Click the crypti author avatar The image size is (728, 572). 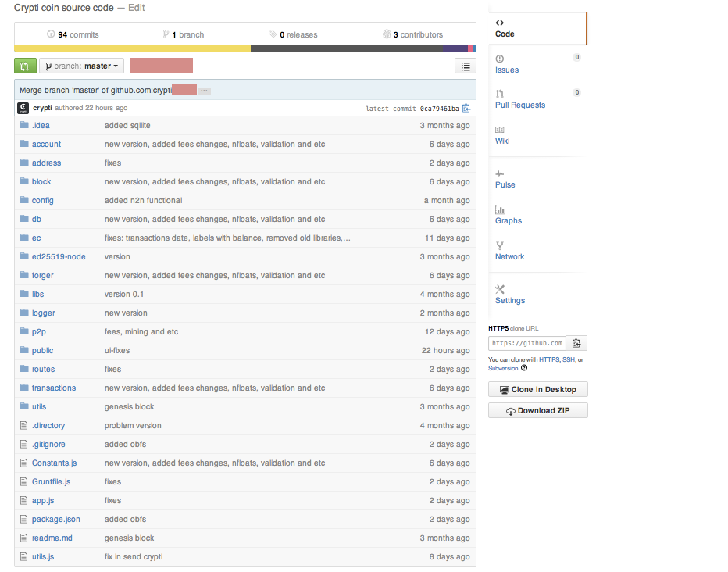pyautogui.click(x=23, y=108)
